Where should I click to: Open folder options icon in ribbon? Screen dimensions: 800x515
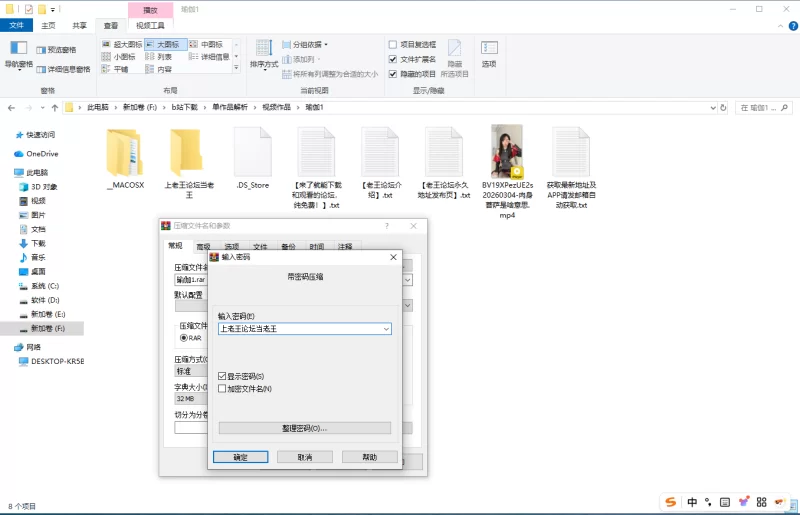click(489, 54)
